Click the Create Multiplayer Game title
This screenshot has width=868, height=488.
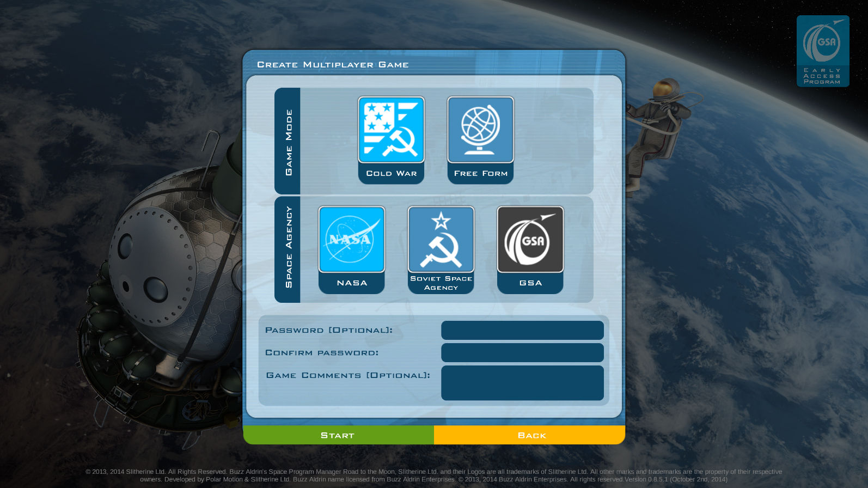(x=333, y=65)
